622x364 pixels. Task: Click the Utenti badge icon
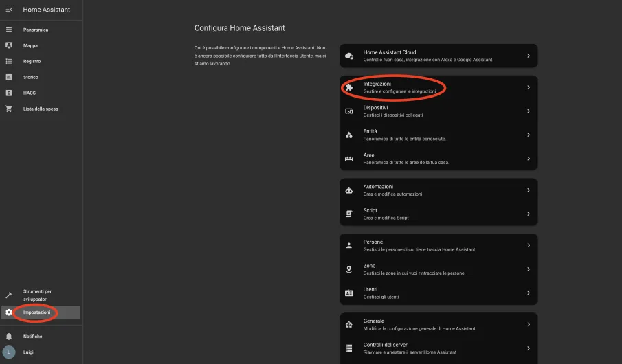(x=348, y=293)
